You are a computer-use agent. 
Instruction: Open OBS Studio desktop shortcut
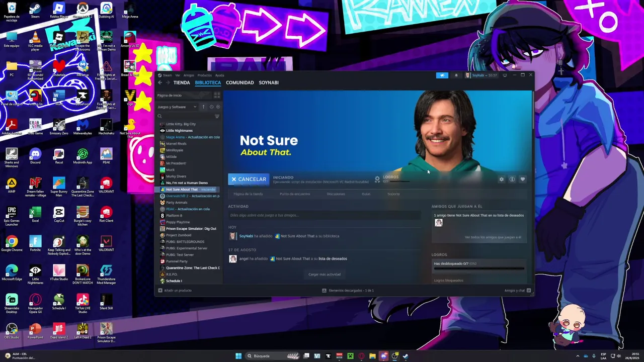[12, 331]
